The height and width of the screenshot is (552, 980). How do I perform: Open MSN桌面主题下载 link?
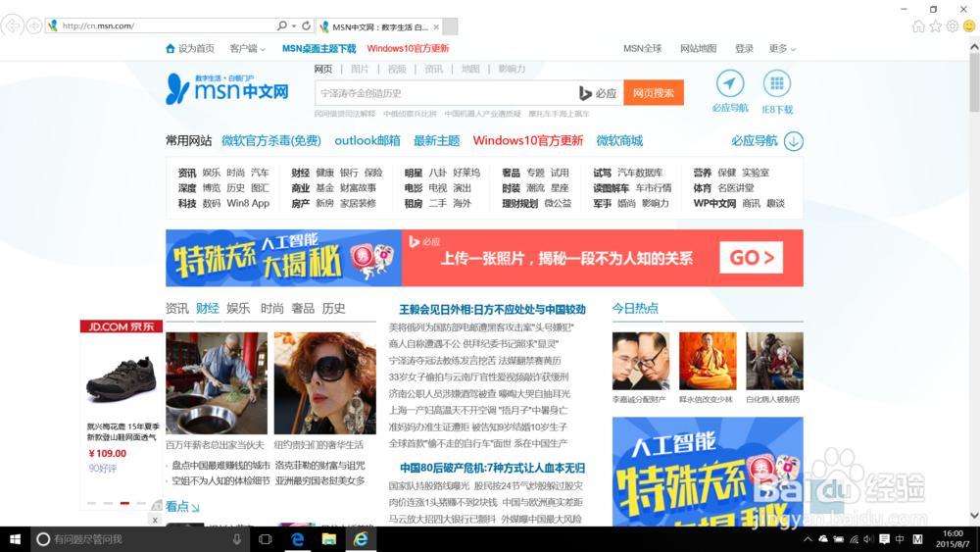[x=318, y=48]
